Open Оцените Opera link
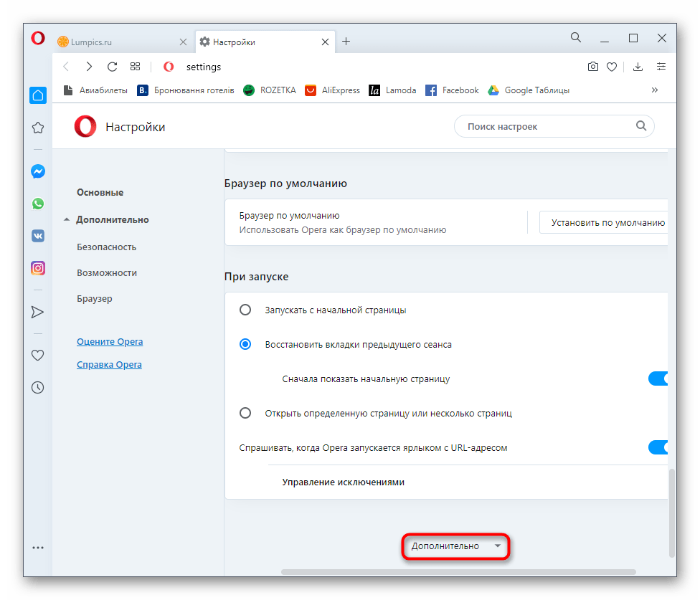 tap(110, 341)
